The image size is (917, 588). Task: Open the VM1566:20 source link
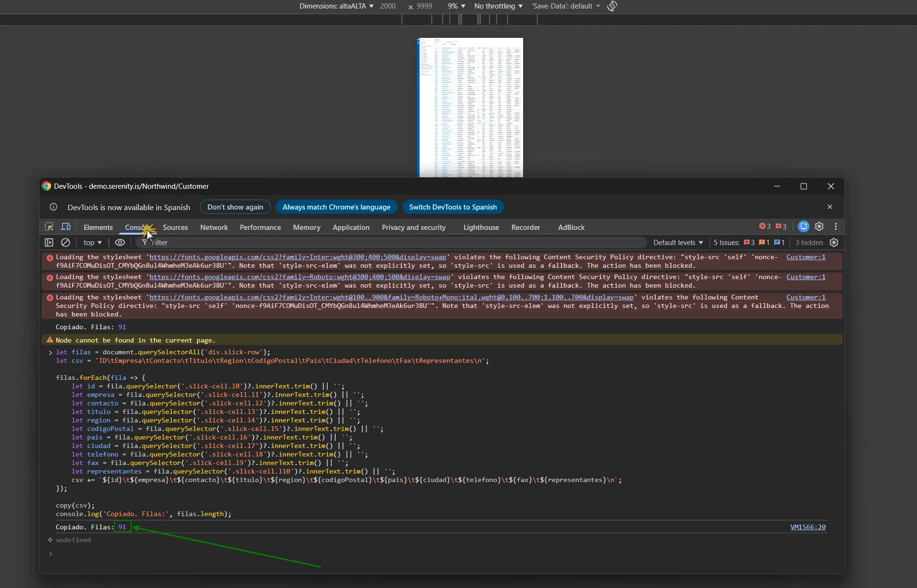808,527
